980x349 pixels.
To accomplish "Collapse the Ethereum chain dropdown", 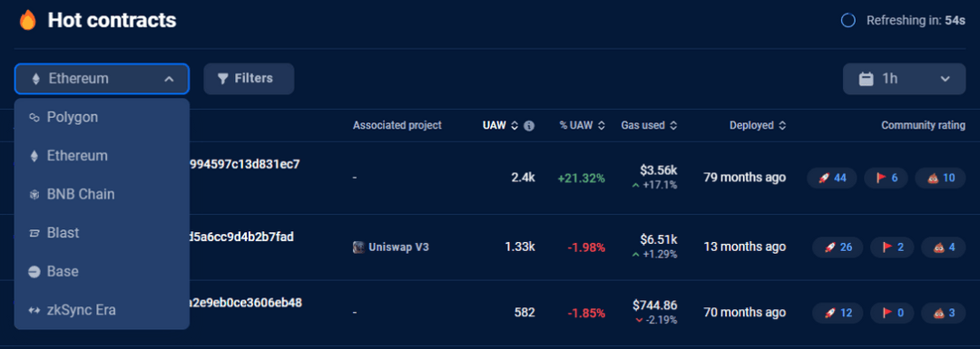I will click(x=102, y=79).
